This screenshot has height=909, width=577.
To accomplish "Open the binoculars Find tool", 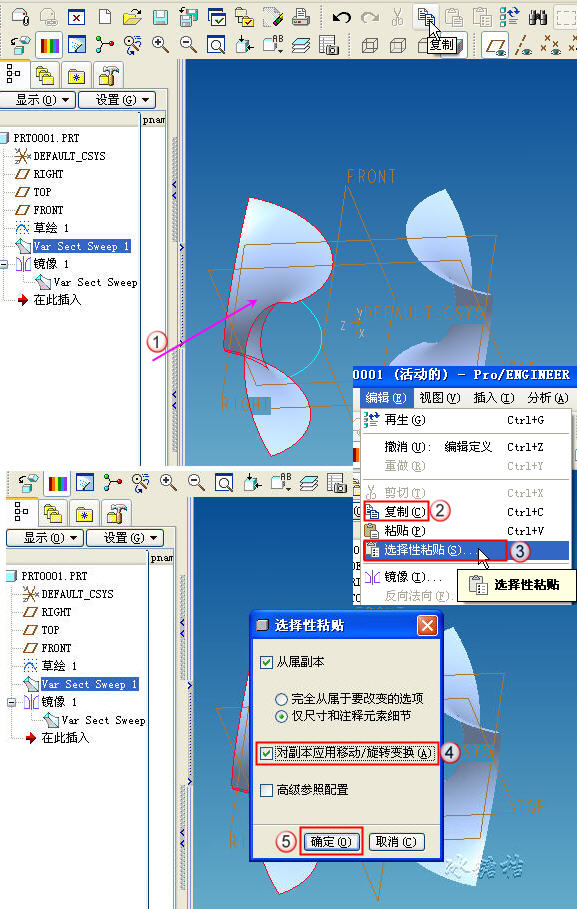I will click(x=538, y=17).
